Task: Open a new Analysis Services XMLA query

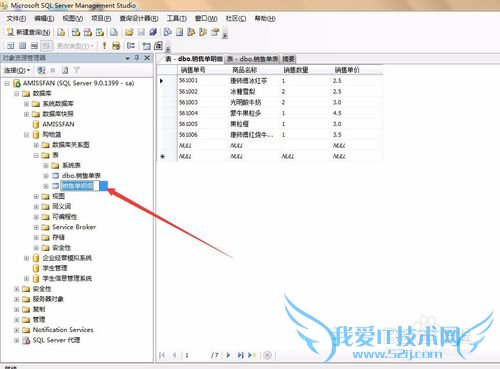Action: point(100,32)
